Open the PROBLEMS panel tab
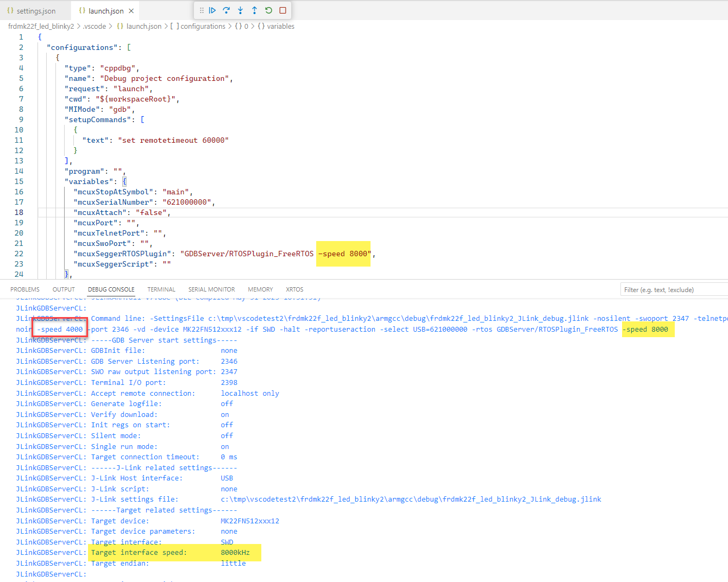This screenshot has width=728, height=582. click(25, 289)
